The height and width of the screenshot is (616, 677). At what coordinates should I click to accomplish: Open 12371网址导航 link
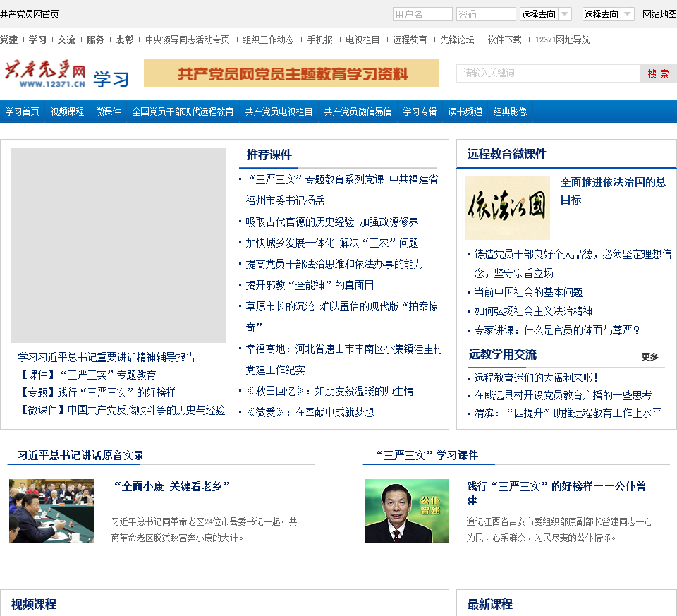(x=562, y=40)
